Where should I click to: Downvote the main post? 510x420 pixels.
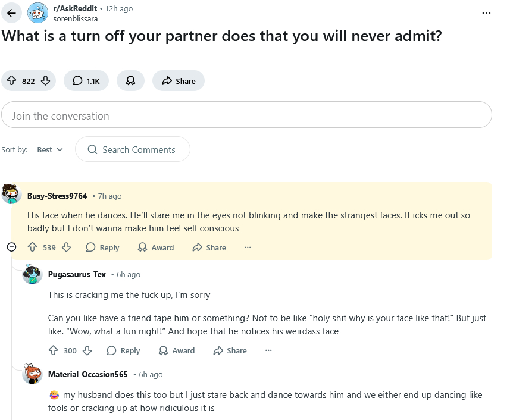click(45, 81)
